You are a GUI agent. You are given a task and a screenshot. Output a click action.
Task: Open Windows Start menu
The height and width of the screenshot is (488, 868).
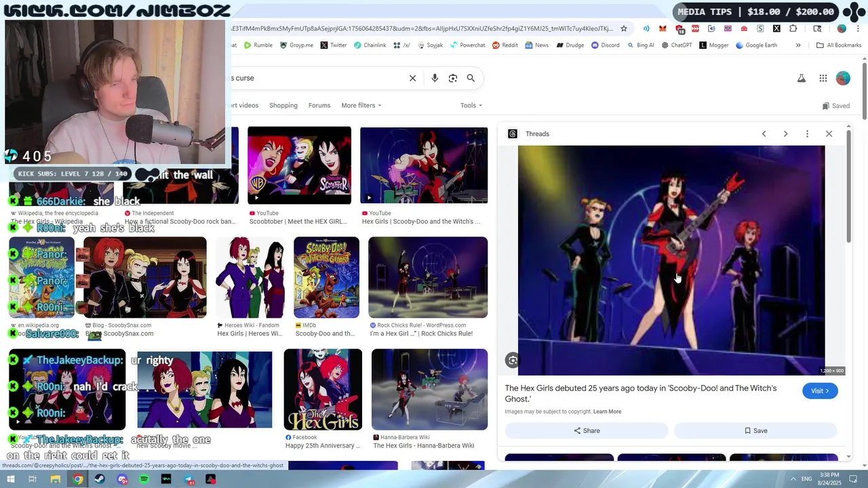tap(9, 479)
